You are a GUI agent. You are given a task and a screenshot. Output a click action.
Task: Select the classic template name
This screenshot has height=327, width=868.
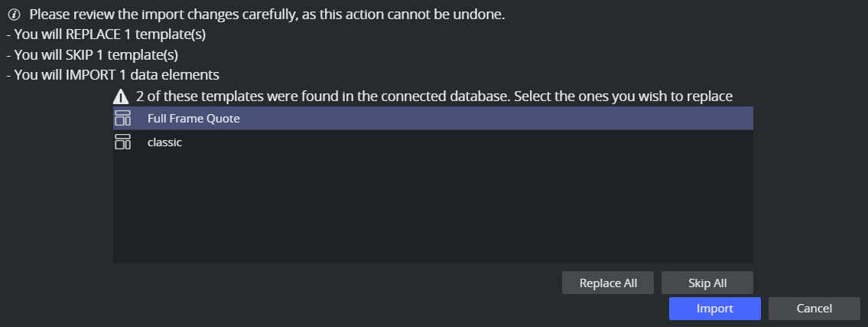click(164, 142)
